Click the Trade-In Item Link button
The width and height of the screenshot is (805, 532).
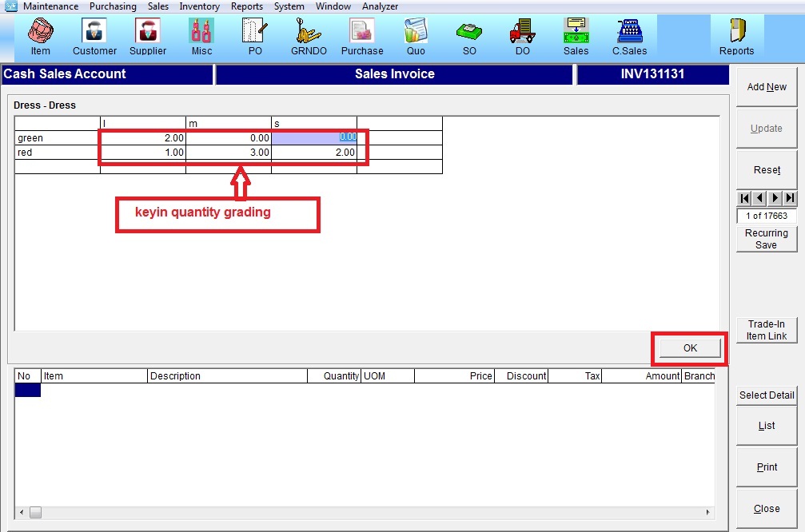coord(767,330)
